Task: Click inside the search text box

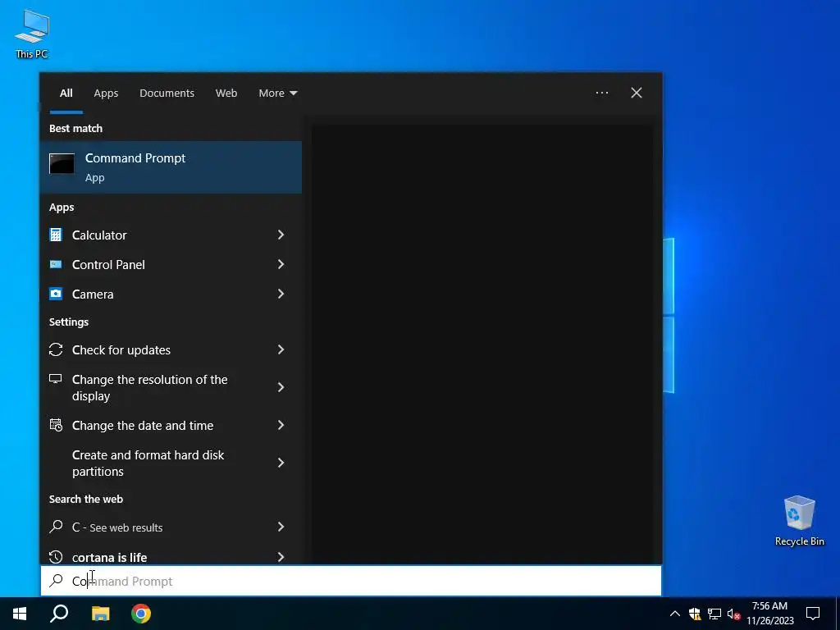Action: tap(351, 582)
